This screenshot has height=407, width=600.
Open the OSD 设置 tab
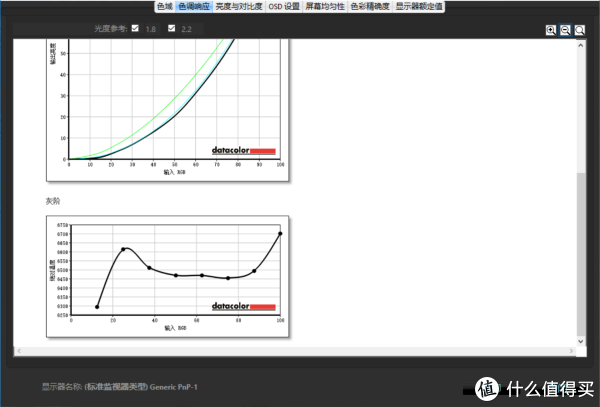click(x=284, y=6)
